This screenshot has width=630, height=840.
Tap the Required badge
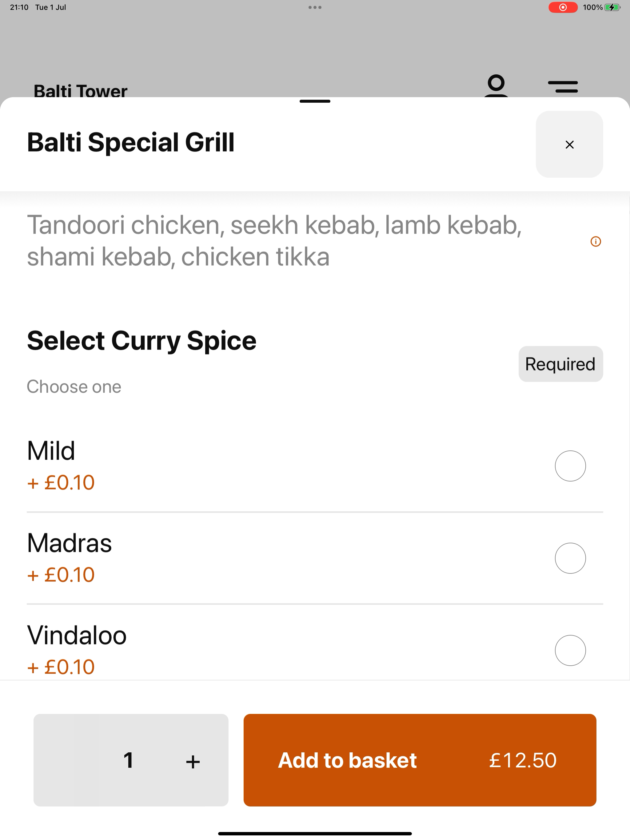click(560, 364)
